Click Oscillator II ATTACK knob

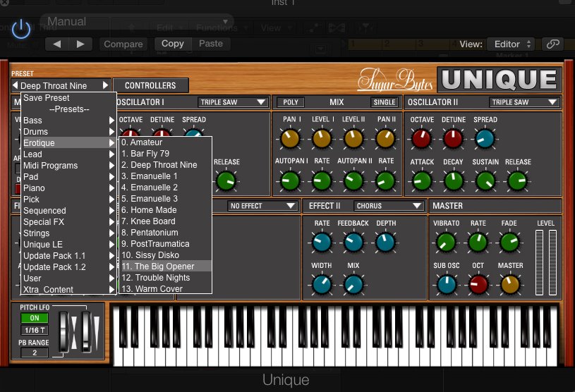[422, 181]
